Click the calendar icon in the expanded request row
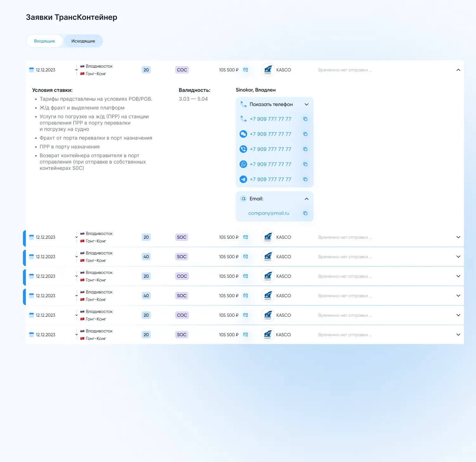 (x=31, y=70)
